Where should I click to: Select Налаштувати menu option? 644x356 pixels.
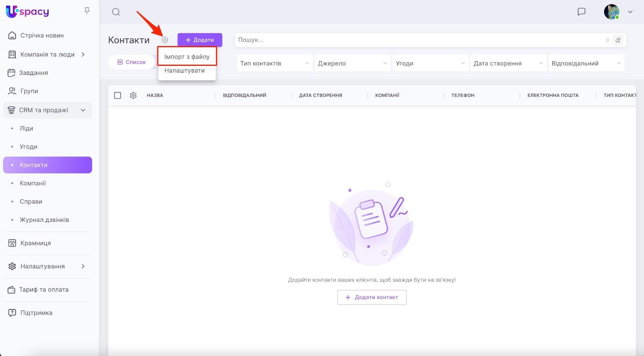pyautogui.click(x=185, y=70)
